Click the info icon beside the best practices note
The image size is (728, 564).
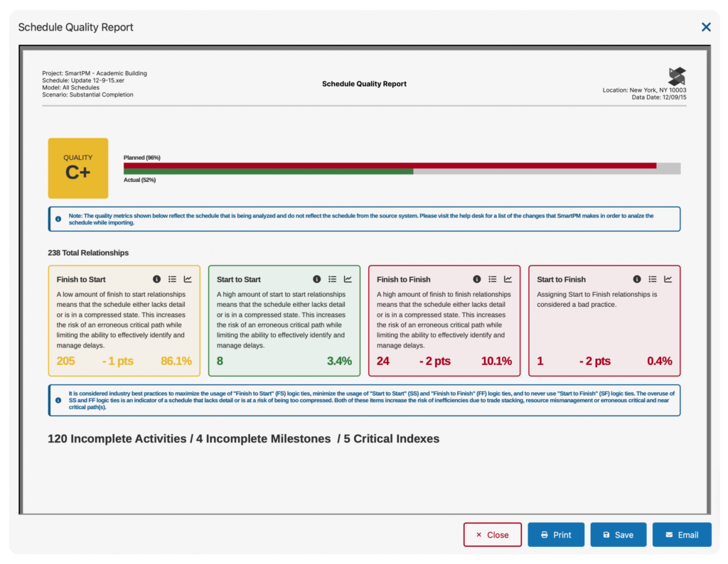(58, 399)
